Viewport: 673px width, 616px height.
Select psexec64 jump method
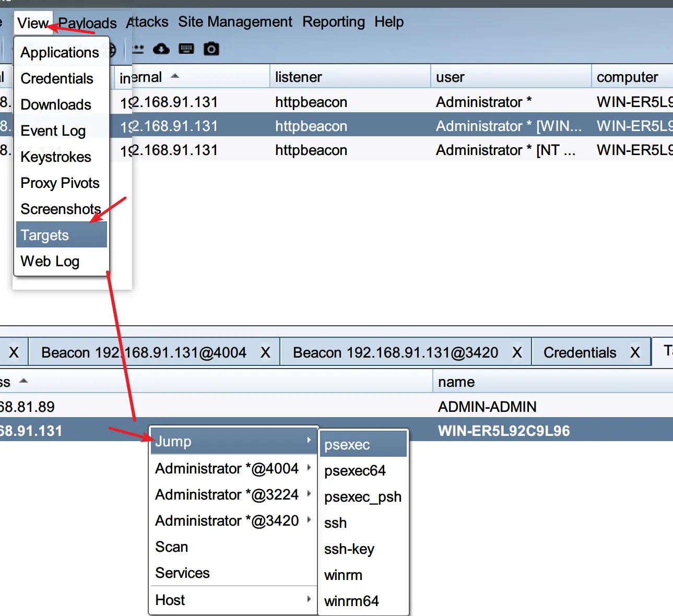363,470
